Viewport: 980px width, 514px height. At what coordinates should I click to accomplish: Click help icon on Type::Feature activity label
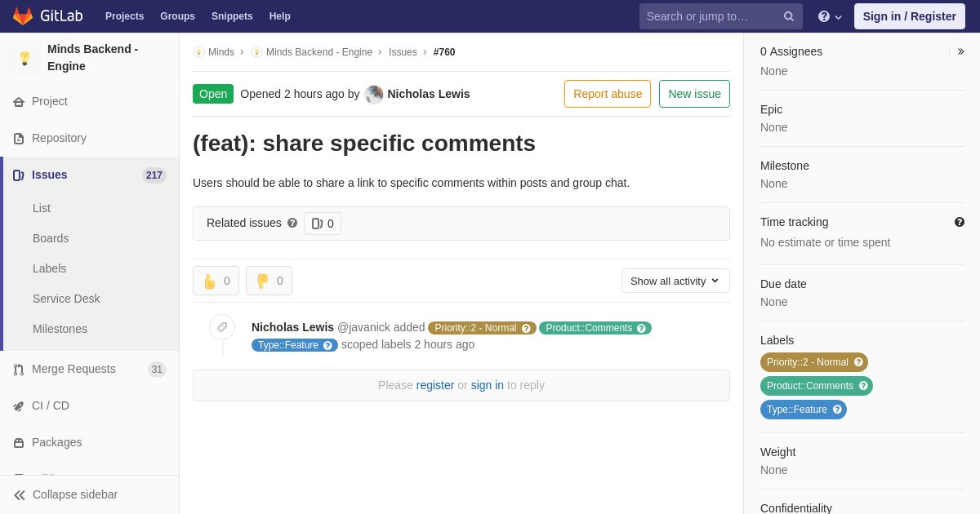[328, 345]
